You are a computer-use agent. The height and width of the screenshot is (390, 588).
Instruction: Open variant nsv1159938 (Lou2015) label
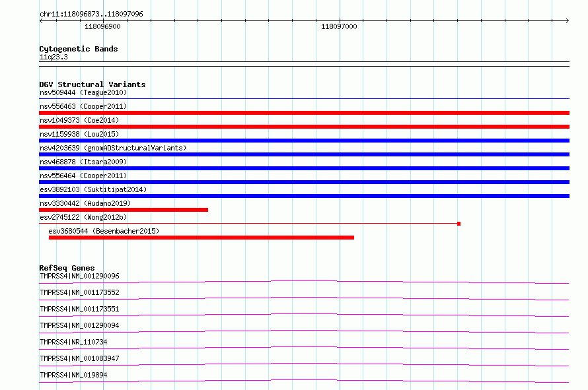(79, 134)
